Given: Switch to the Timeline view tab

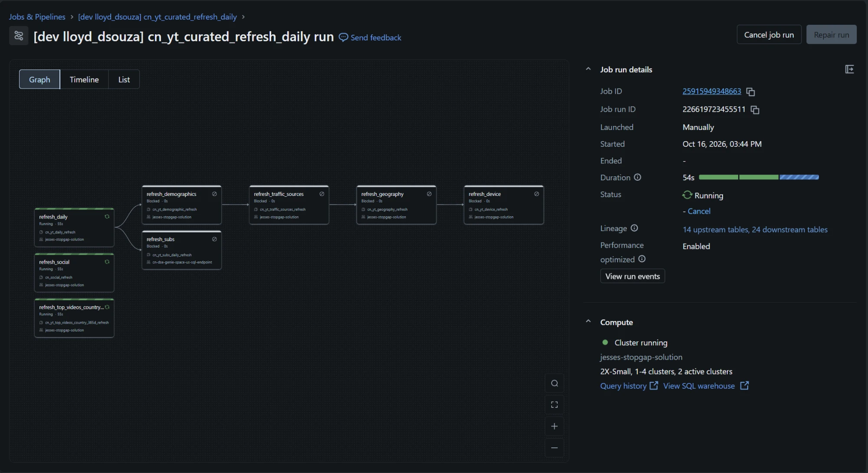Looking at the screenshot, I should point(84,79).
